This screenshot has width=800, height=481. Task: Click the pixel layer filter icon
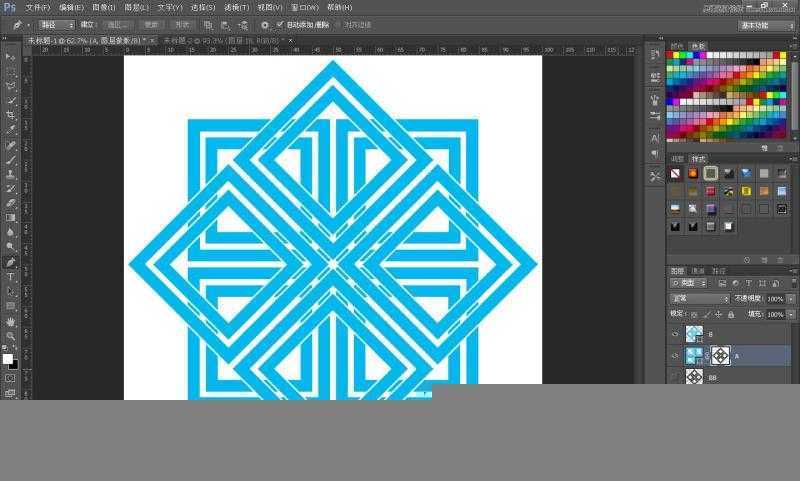tap(722, 283)
